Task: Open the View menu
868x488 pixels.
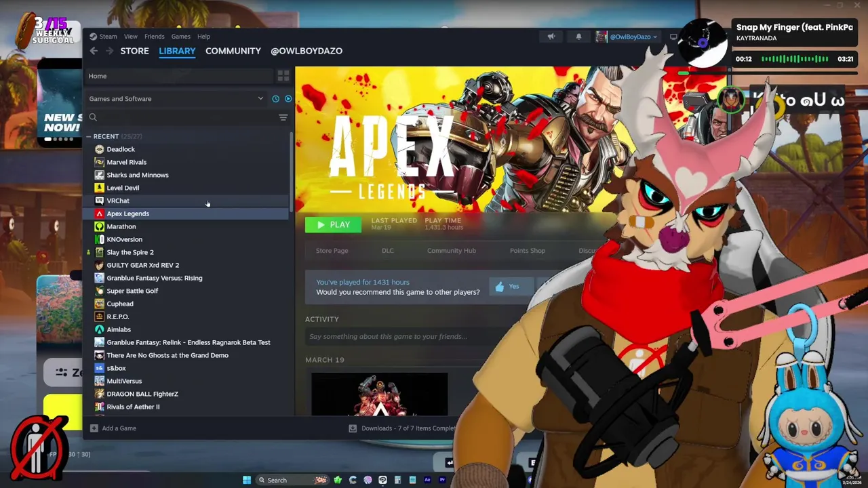Action: [131, 37]
